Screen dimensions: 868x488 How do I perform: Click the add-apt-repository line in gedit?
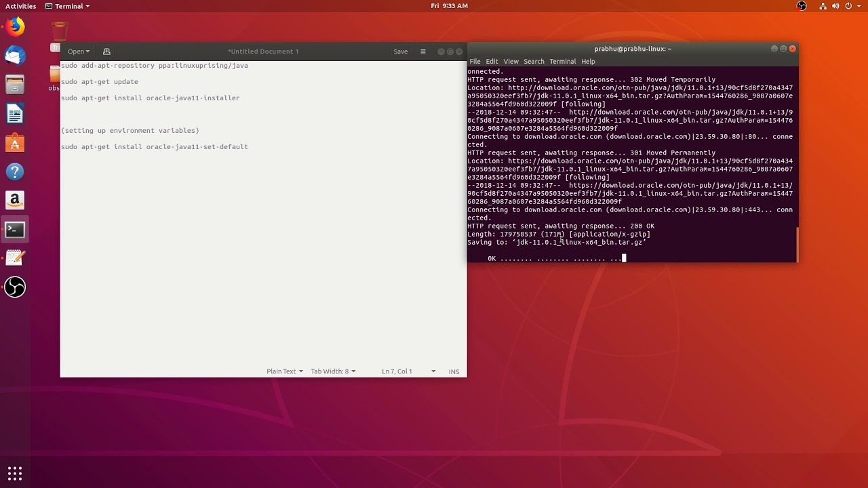click(154, 66)
